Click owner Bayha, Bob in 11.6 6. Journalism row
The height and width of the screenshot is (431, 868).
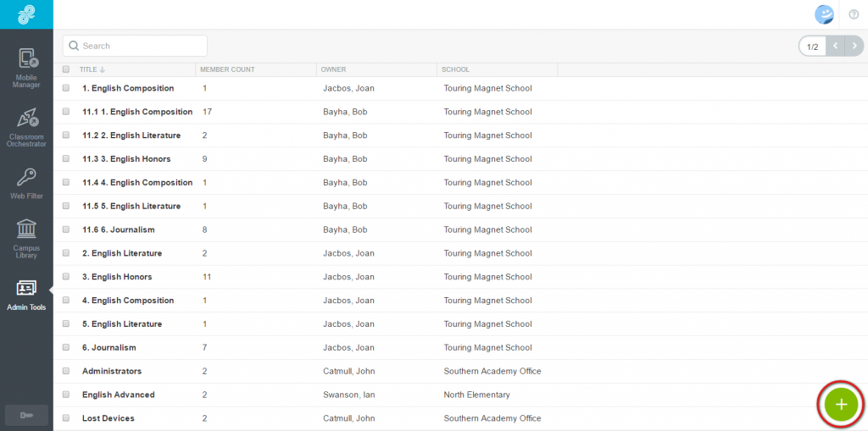coord(346,229)
